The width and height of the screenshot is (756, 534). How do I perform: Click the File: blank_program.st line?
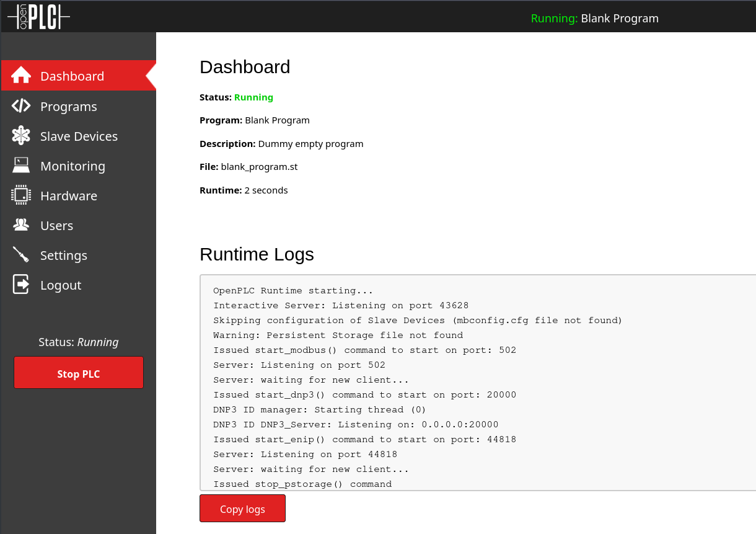248,167
